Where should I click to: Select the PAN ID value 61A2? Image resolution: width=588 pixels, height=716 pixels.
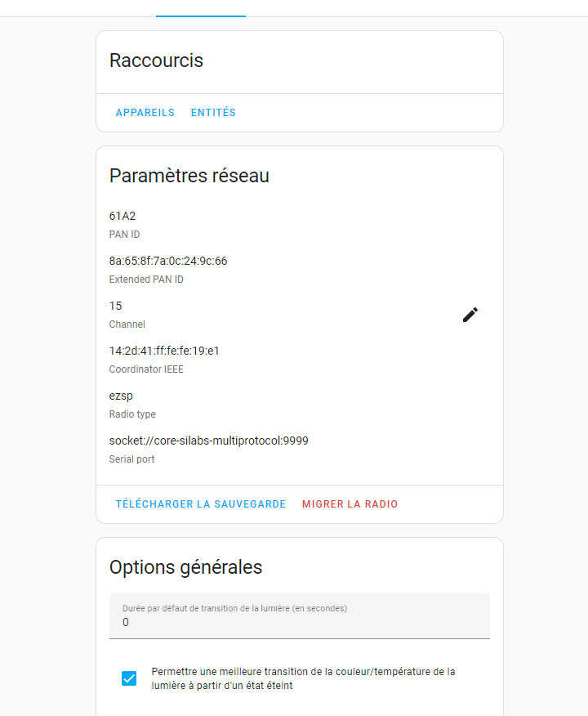tap(122, 216)
